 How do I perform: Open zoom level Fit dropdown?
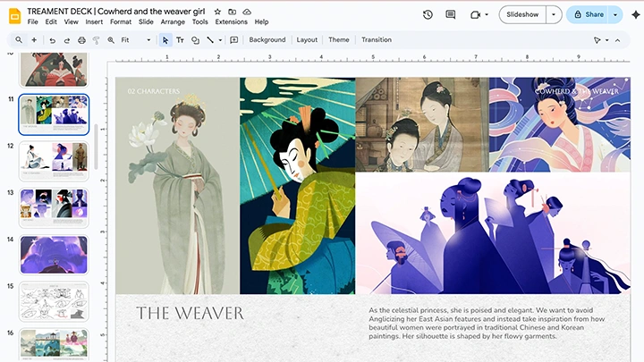click(x=136, y=40)
